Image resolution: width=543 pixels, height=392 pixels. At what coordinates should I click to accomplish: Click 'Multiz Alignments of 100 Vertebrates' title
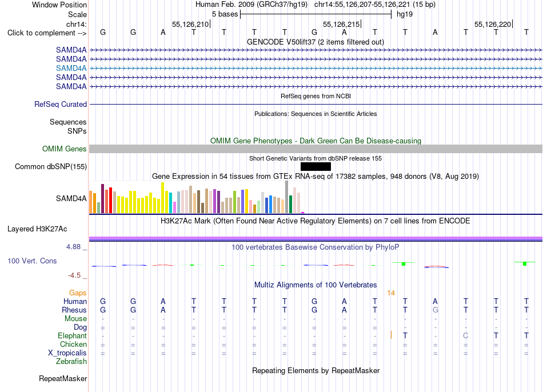point(316,285)
